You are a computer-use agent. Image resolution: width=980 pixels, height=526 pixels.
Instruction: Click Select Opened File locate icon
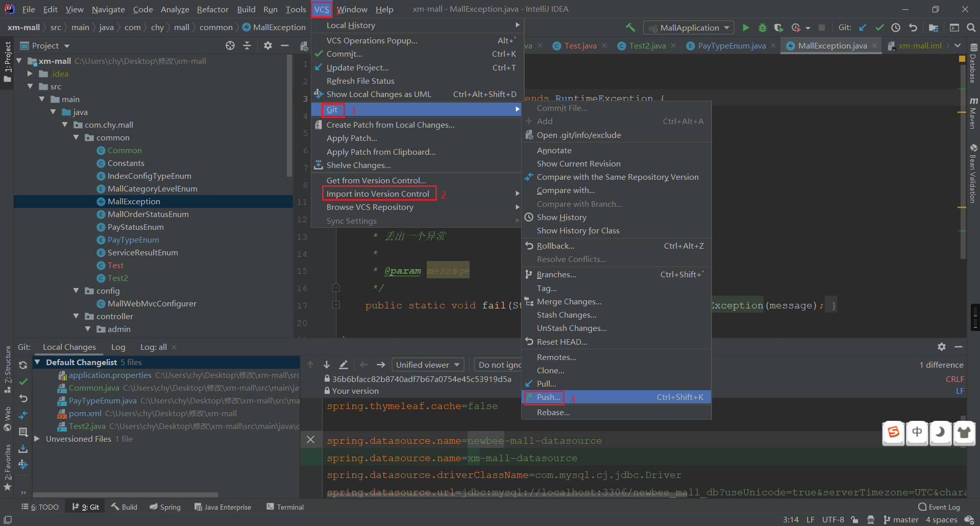click(x=230, y=45)
